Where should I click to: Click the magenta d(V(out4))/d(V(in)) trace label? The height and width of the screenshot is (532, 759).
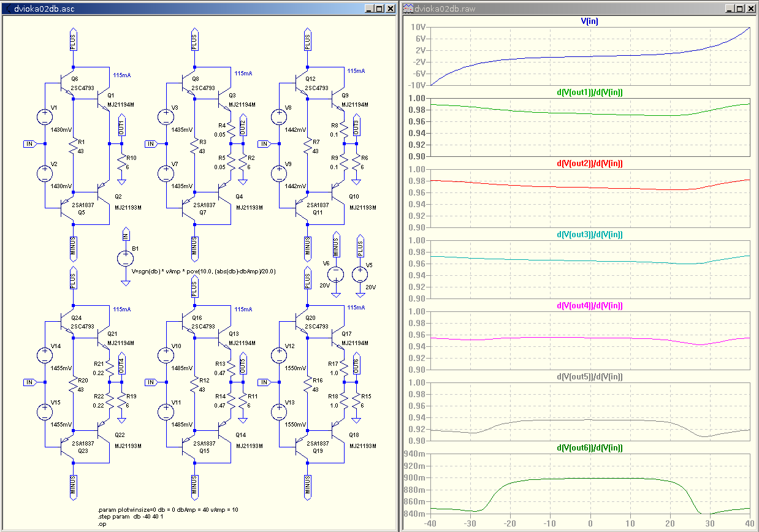tap(589, 306)
